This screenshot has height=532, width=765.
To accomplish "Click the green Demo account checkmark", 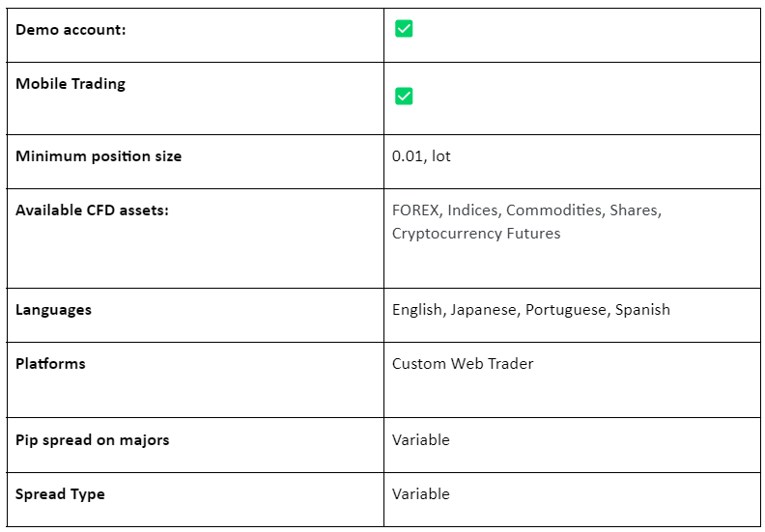I will point(404,29).
